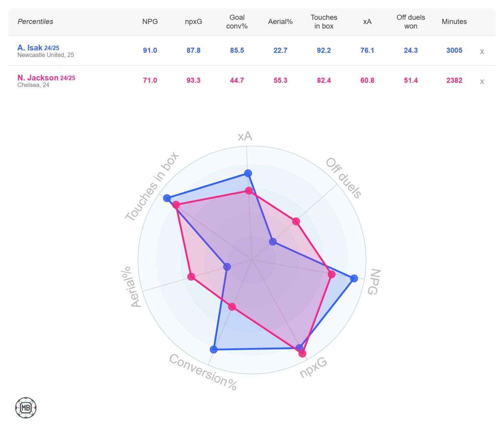Click Jackson's pink Off duels radar point
Viewport: 504px width, 441px height.
tap(296, 221)
